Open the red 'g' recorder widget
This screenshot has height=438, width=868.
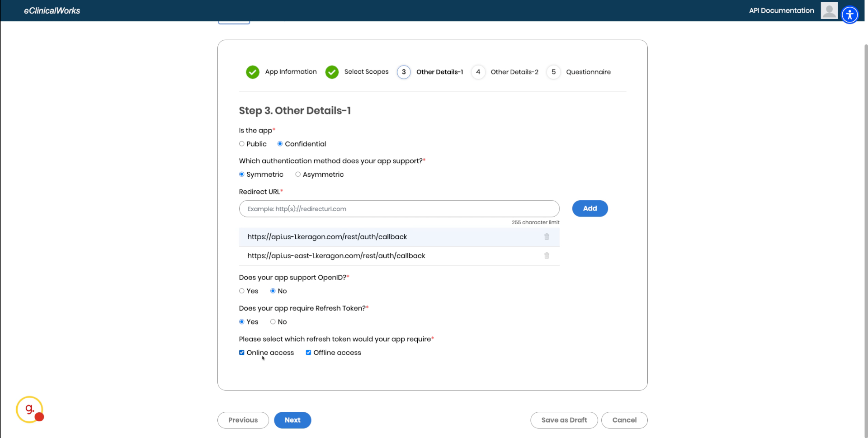point(30,410)
